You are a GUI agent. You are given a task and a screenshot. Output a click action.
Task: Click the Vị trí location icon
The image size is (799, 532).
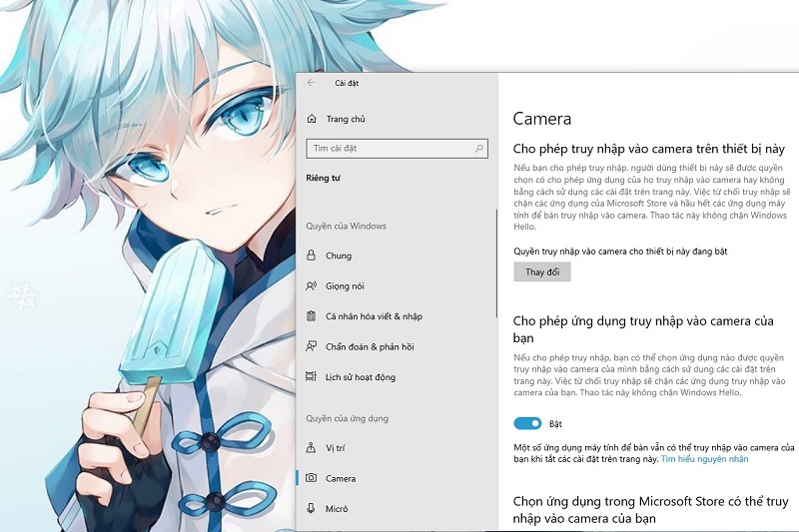tap(312, 448)
